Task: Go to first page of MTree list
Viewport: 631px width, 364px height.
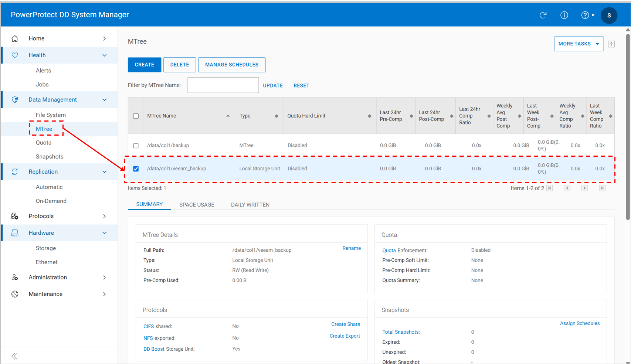Action: pyautogui.click(x=550, y=188)
